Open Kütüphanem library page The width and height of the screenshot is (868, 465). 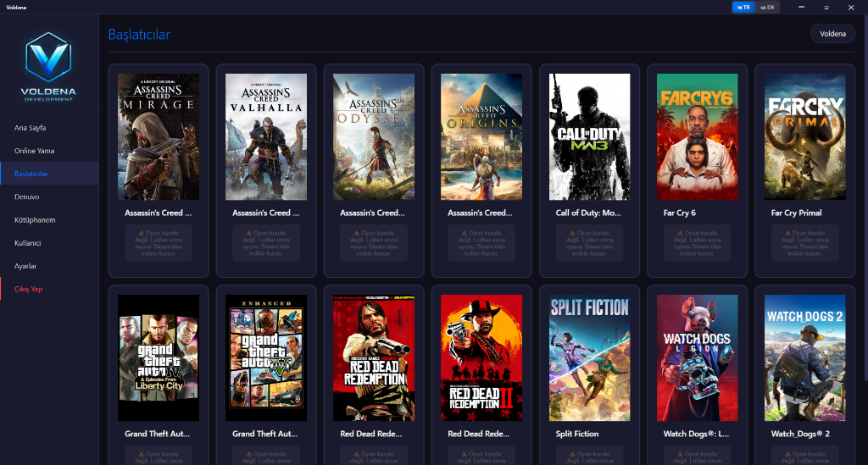[x=35, y=220]
